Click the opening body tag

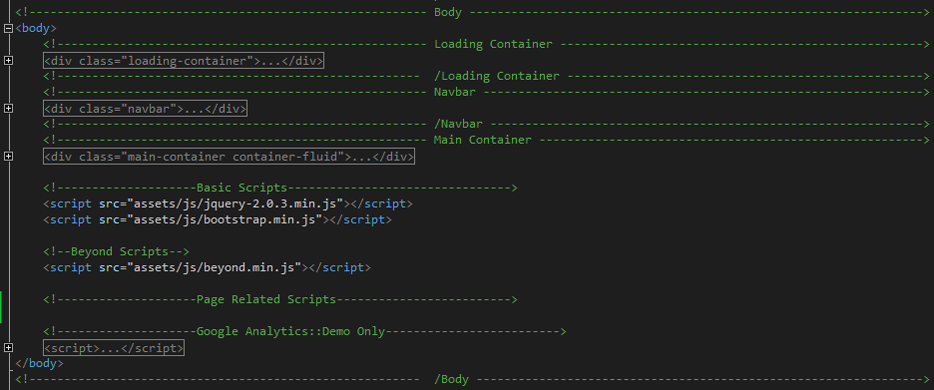[x=36, y=28]
